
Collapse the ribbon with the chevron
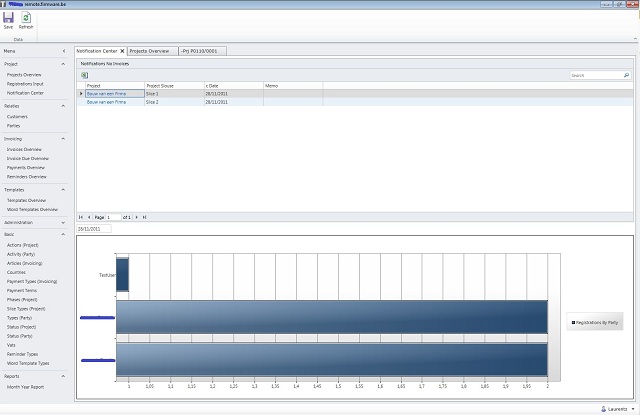(x=635, y=39)
